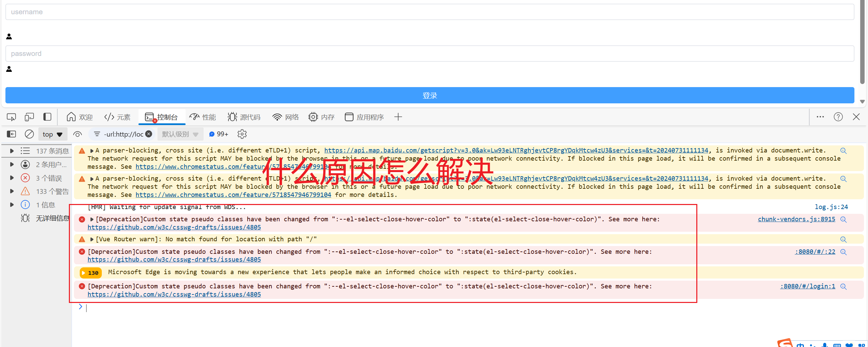Open the 网络 network tab
Screen dimensions: 868x347
(x=285, y=117)
